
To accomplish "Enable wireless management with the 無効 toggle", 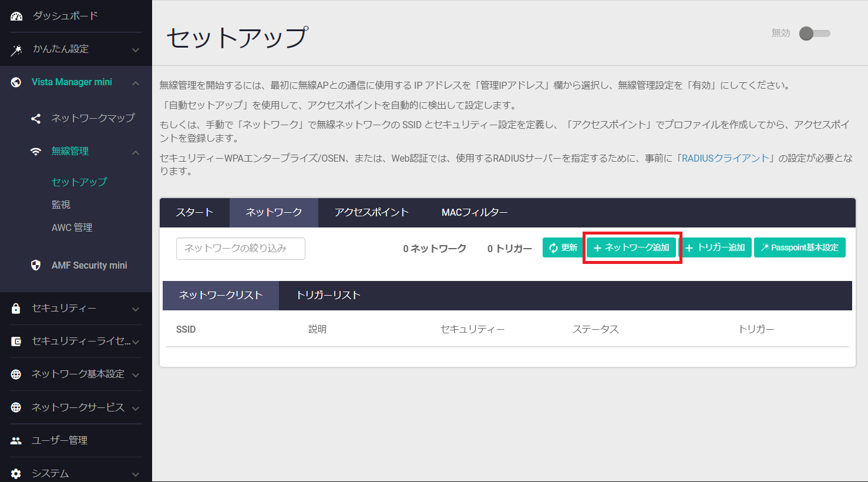I will 815,34.
